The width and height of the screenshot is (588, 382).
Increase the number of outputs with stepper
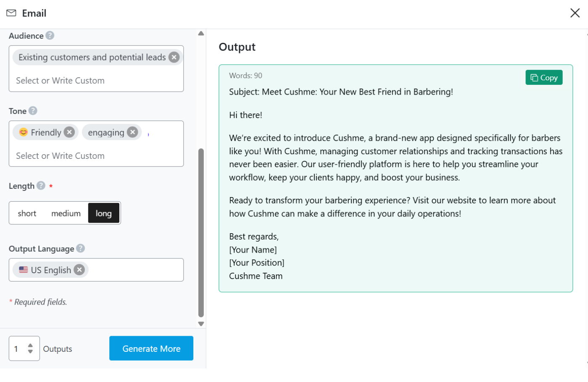[30, 345]
